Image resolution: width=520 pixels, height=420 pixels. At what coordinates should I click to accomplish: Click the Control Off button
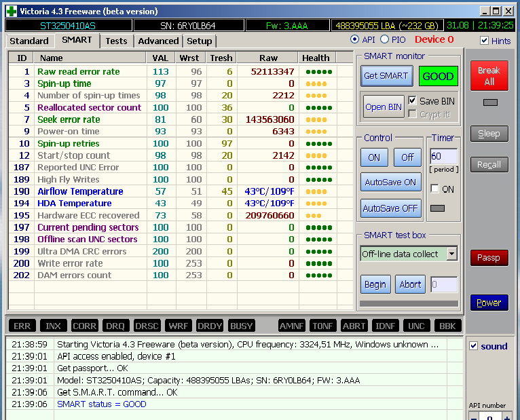407,157
